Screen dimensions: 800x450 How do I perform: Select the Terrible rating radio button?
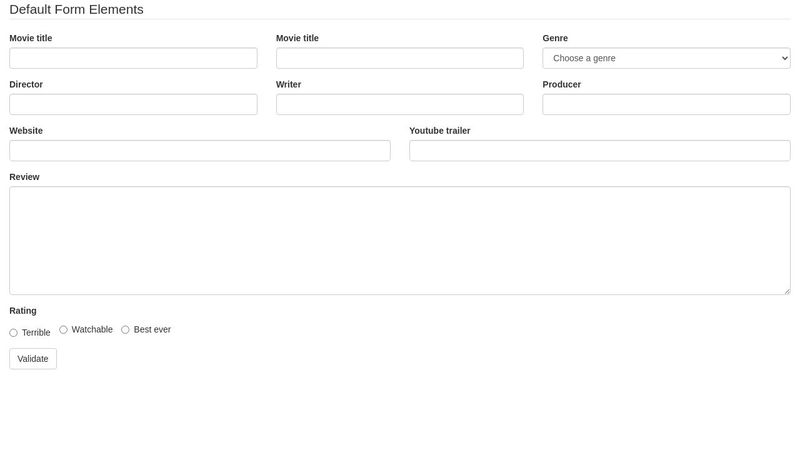(x=14, y=333)
